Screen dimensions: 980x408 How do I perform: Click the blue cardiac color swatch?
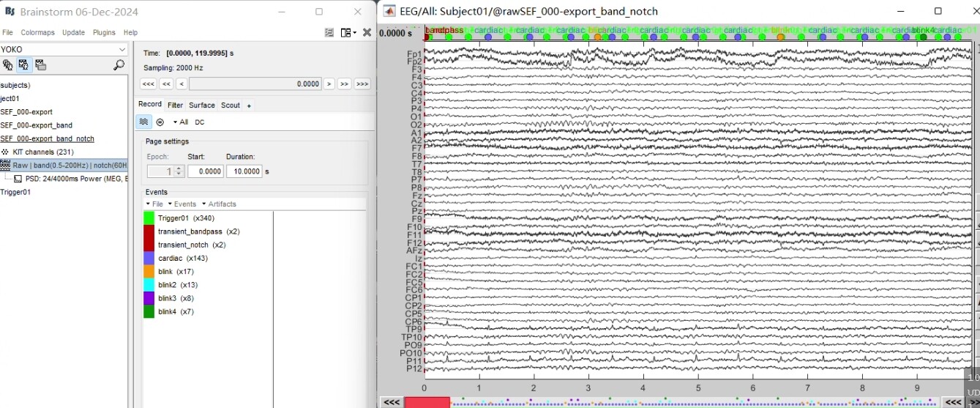pos(149,259)
